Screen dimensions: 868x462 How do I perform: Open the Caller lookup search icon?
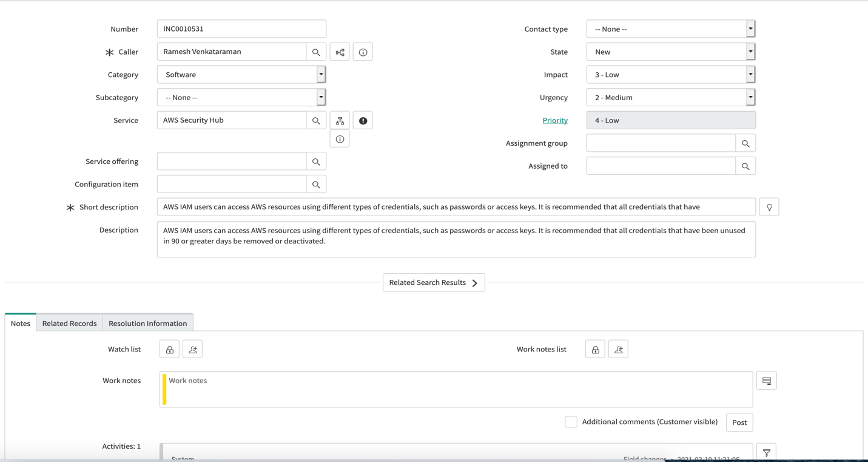[316, 52]
